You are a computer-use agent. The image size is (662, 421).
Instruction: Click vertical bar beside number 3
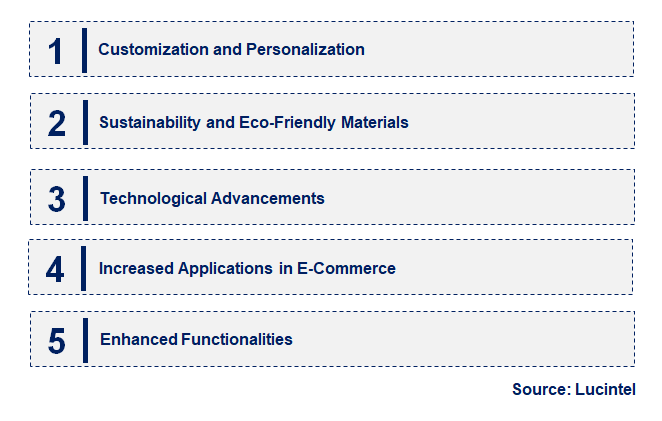[85, 198]
